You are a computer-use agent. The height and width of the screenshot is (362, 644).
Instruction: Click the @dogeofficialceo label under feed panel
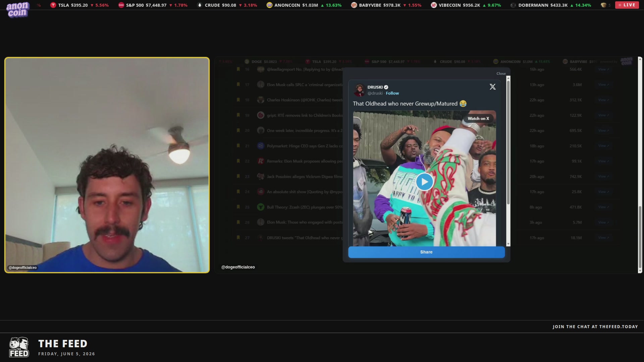pyautogui.click(x=238, y=267)
